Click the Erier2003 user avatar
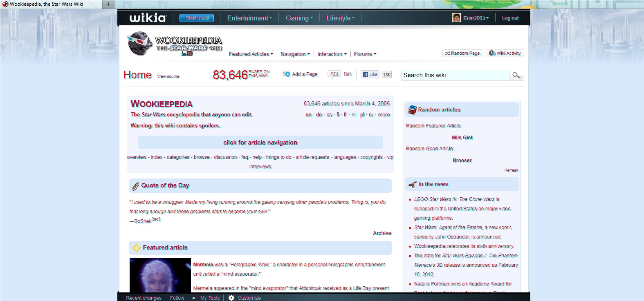This screenshot has width=644, height=301. click(456, 18)
